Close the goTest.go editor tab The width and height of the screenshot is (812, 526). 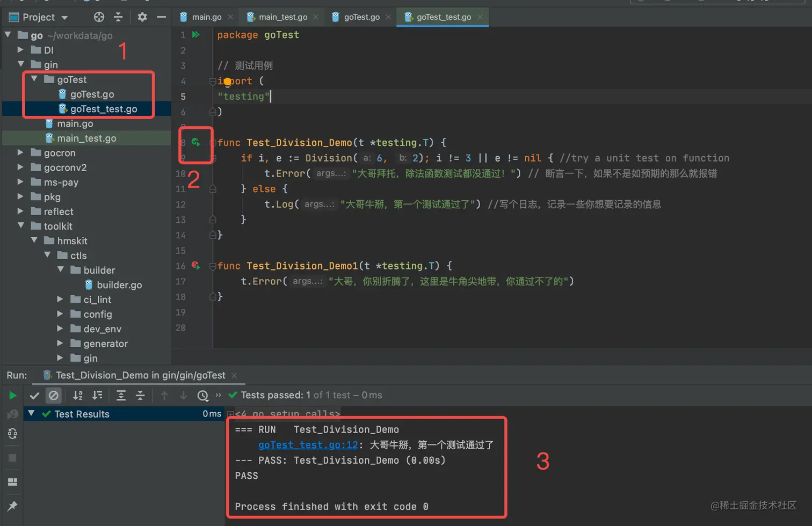pos(388,17)
